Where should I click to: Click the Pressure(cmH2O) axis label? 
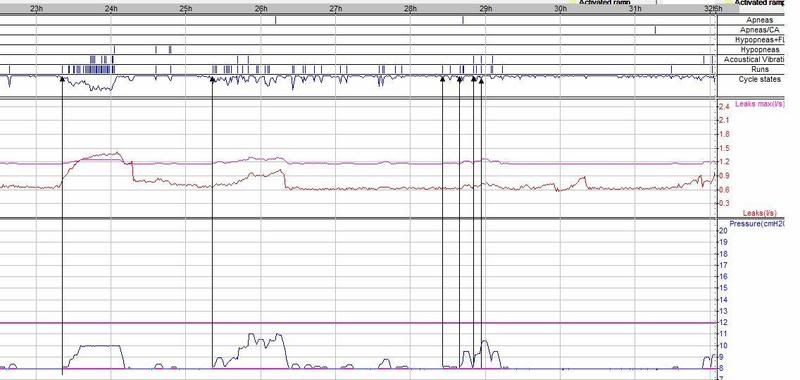tap(757, 223)
